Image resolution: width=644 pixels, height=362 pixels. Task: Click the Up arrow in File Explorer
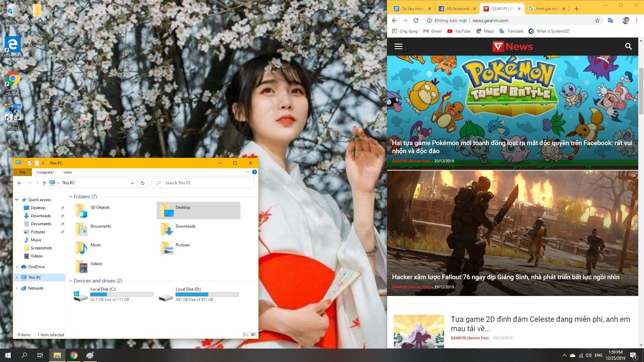click(x=44, y=183)
